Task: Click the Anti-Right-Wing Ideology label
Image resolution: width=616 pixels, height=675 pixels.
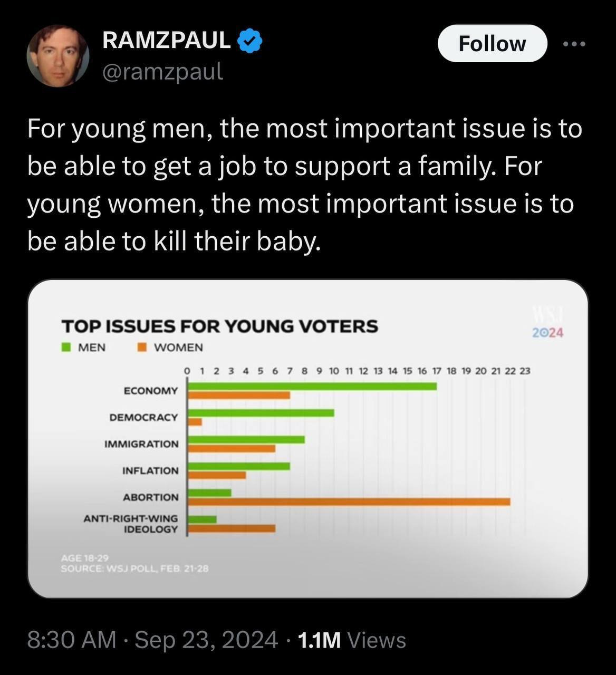Action: pos(131,524)
